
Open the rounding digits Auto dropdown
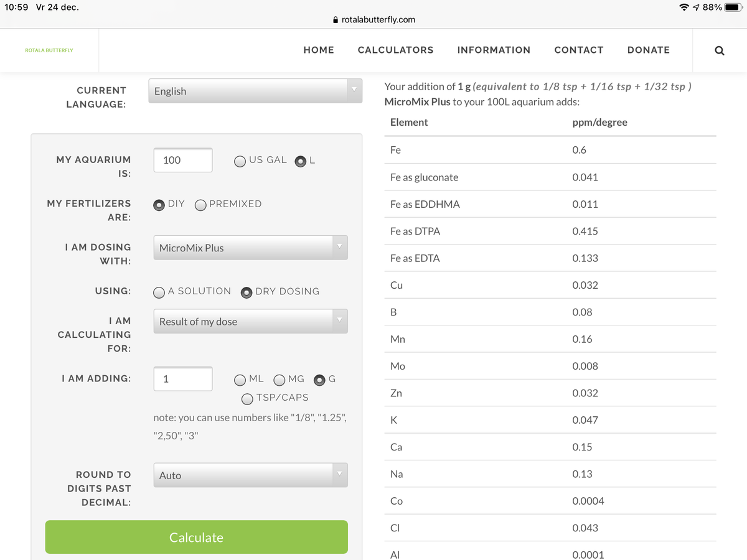pyautogui.click(x=250, y=475)
